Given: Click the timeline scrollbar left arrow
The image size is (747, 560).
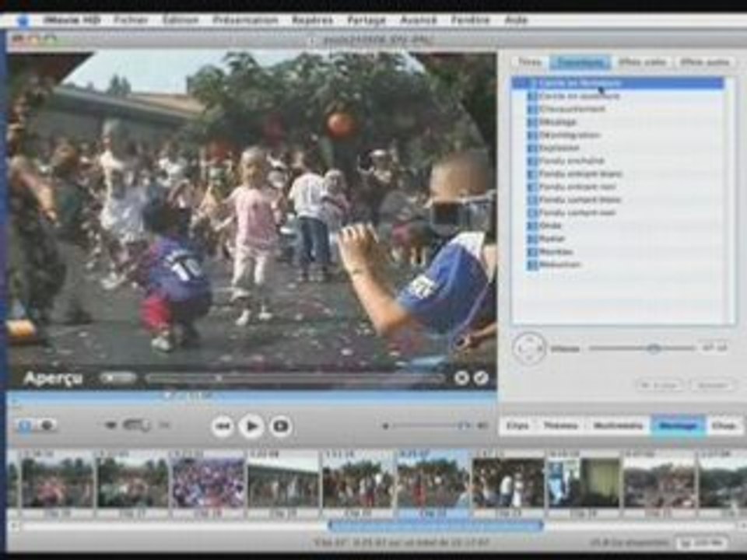Looking at the screenshot, I should [x=14, y=526].
